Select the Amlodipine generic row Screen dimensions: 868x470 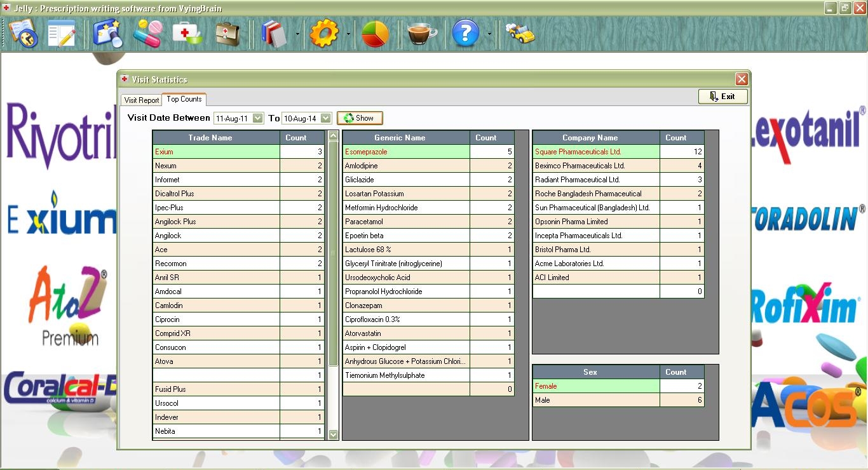coord(428,166)
